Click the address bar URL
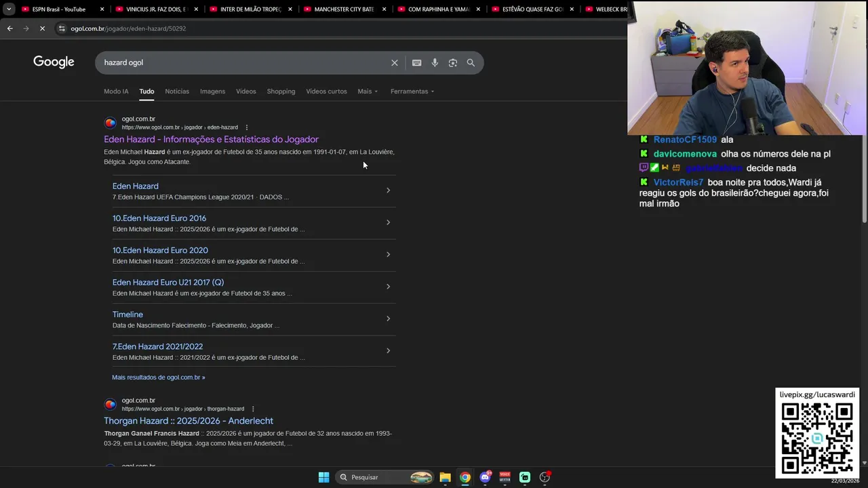868x488 pixels. tap(128, 28)
